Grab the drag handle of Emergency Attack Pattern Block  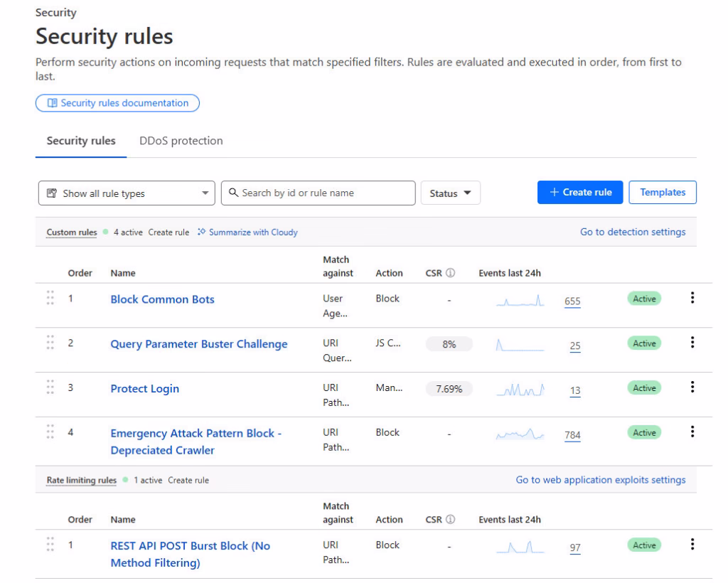(x=50, y=432)
